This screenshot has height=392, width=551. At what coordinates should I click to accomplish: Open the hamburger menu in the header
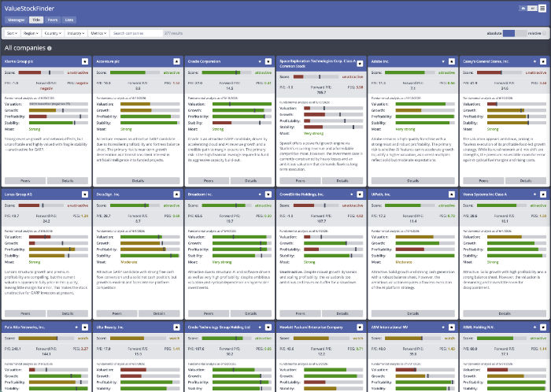tap(542, 9)
